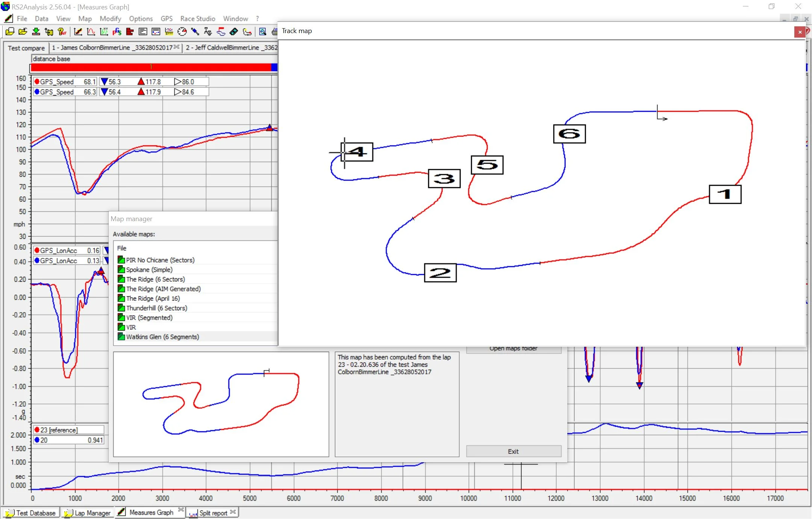Click the Exit button in Map manager
Screen dimensions: 812x519
click(x=514, y=451)
